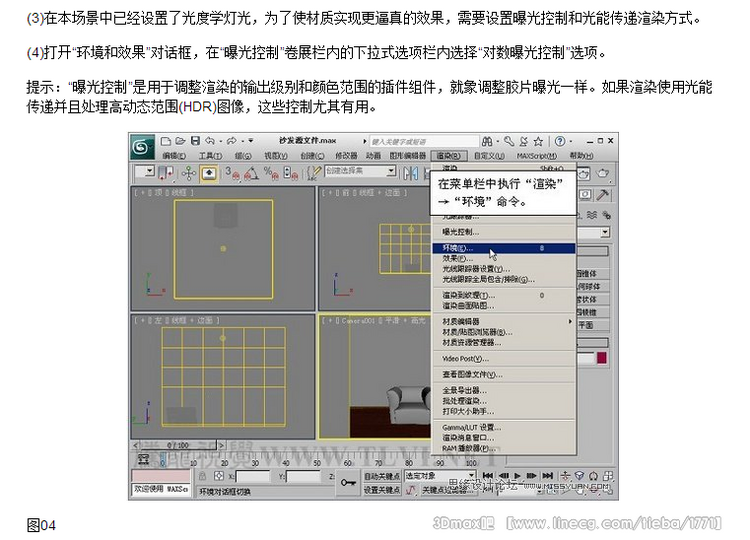Toggle the 3D snaps icon

point(232,173)
